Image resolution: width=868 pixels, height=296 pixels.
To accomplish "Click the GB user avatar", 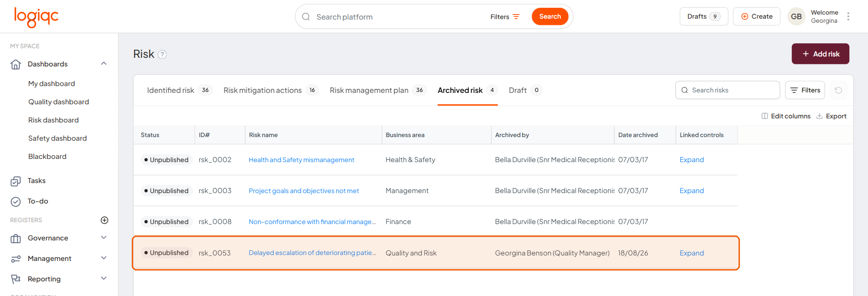I will click(796, 16).
